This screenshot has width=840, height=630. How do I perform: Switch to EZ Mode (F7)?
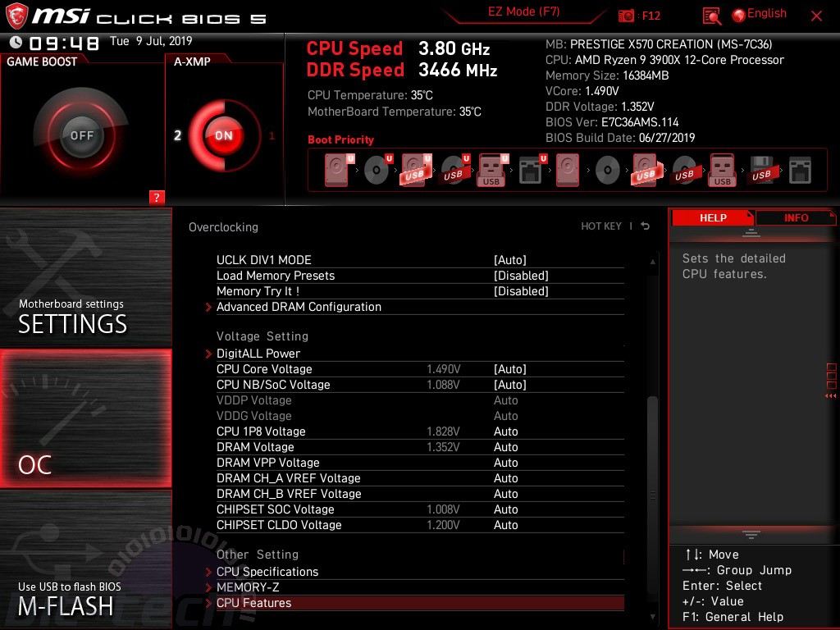pos(523,11)
